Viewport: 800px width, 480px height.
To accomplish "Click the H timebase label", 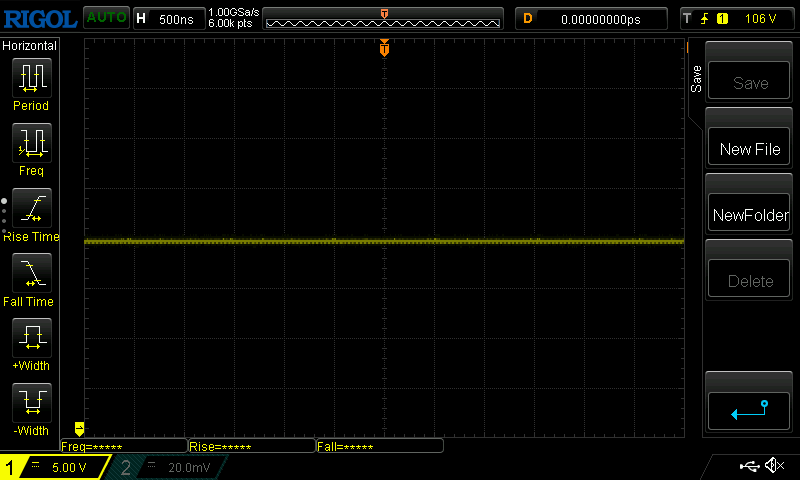I will pyautogui.click(x=141, y=19).
